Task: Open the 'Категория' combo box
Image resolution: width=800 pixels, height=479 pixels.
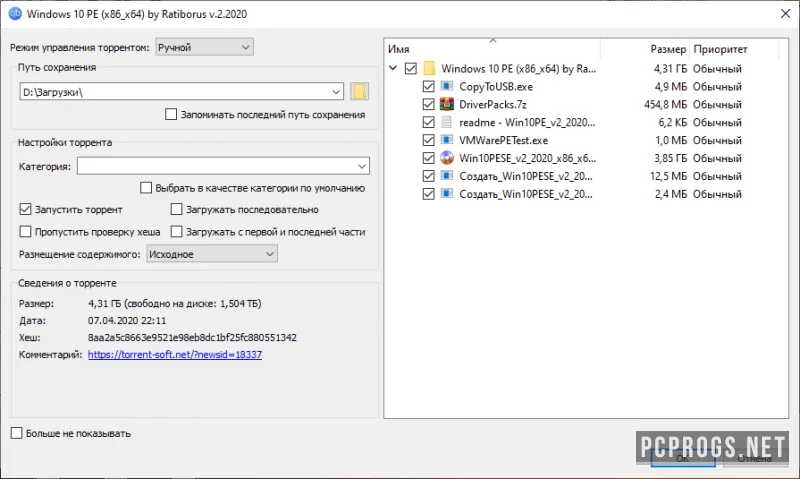Action: coord(223,166)
